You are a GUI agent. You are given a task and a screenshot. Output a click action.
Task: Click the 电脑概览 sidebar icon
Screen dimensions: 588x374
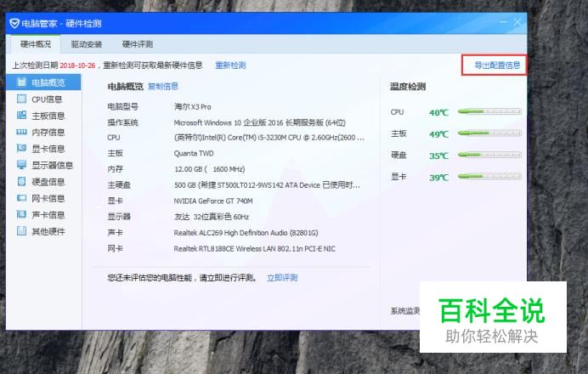21,82
